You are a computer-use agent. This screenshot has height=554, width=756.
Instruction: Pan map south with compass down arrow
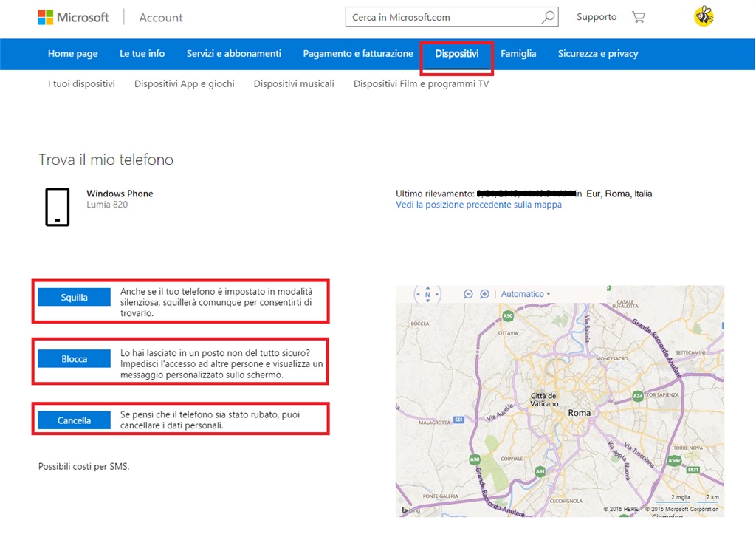coord(427,300)
